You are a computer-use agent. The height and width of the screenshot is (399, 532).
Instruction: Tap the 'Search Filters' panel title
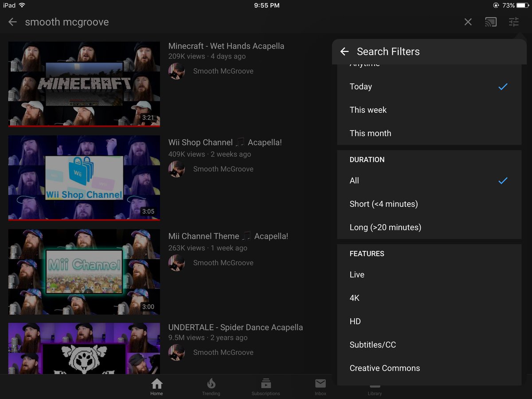click(388, 51)
